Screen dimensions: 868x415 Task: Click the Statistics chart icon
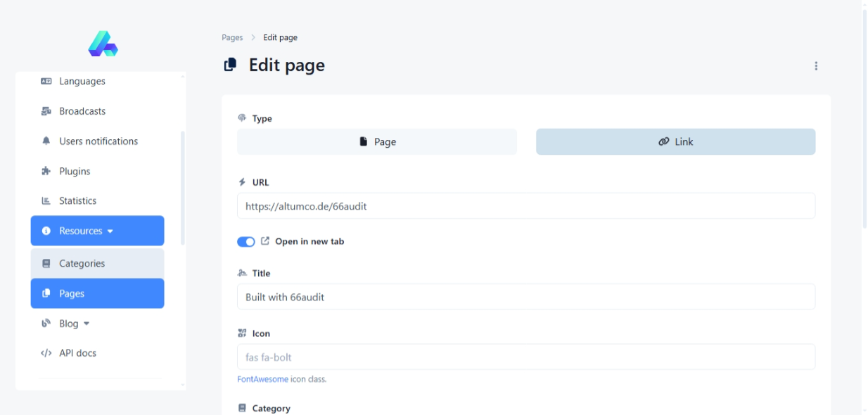click(46, 201)
